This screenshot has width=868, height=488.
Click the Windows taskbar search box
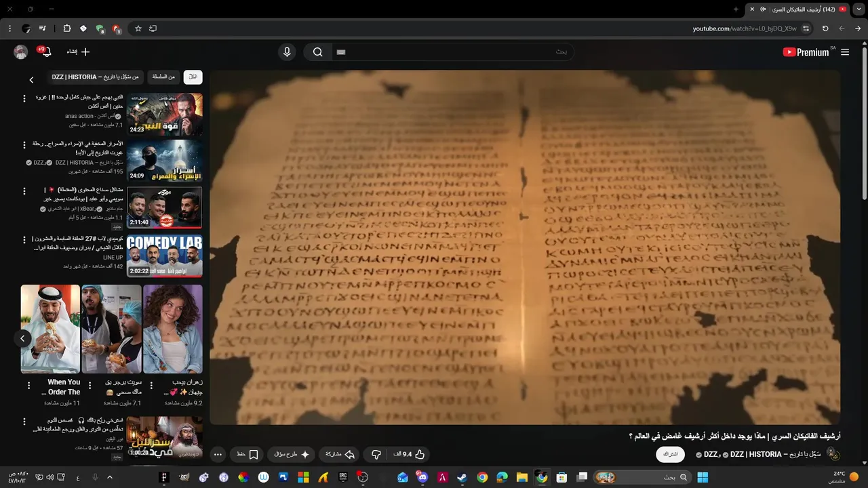642,477
